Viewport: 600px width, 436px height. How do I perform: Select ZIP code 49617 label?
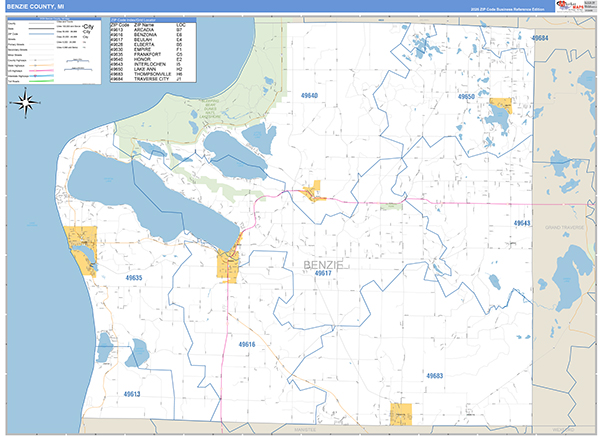coord(323,273)
